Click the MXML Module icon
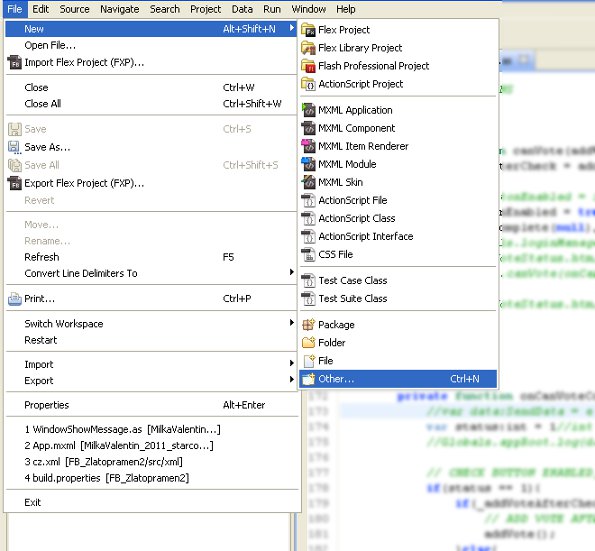595x551 pixels. [308, 164]
